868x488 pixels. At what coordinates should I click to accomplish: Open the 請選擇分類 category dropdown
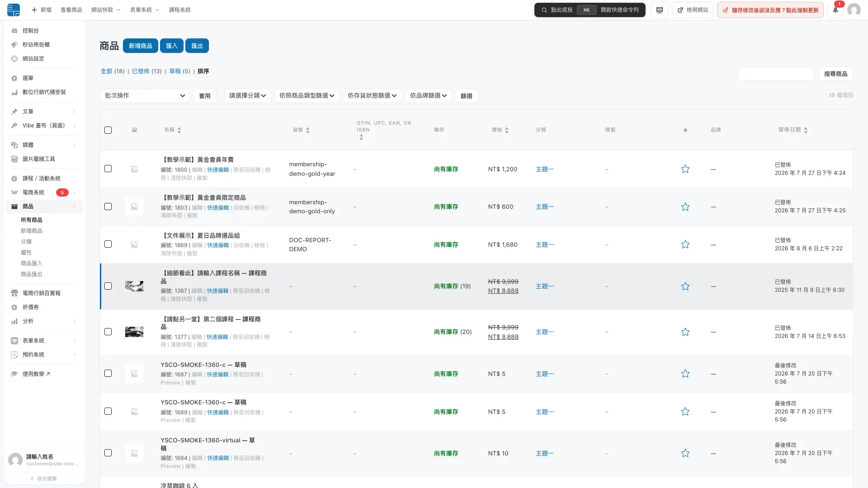pos(248,96)
